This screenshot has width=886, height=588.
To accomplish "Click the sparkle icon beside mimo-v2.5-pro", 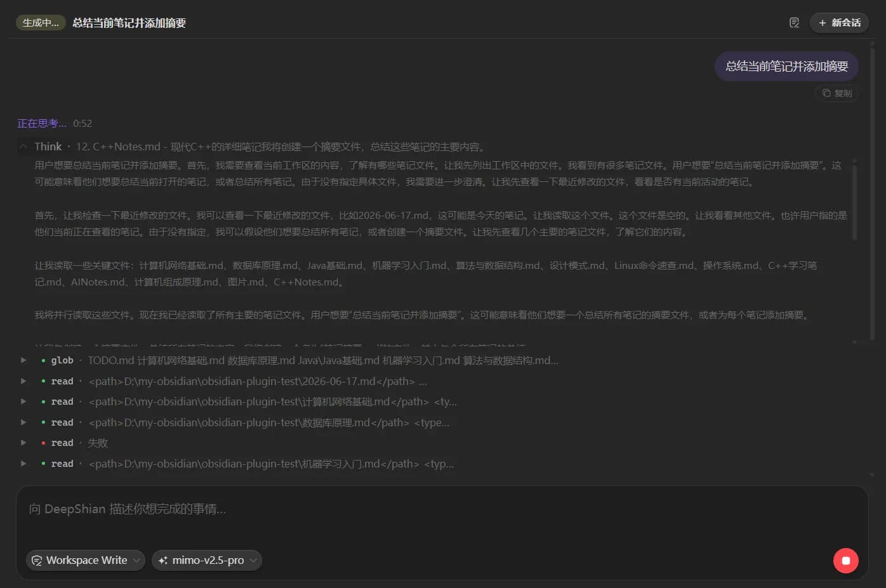I will 163,560.
